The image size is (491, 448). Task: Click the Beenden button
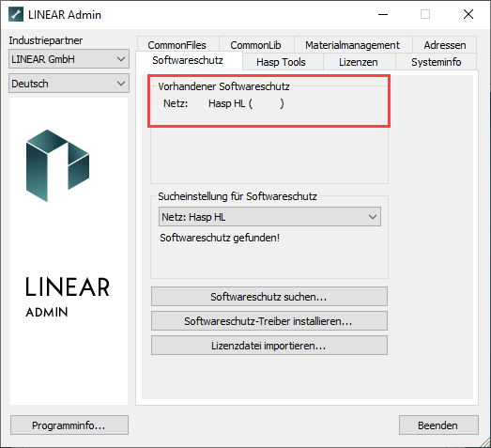(438, 425)
